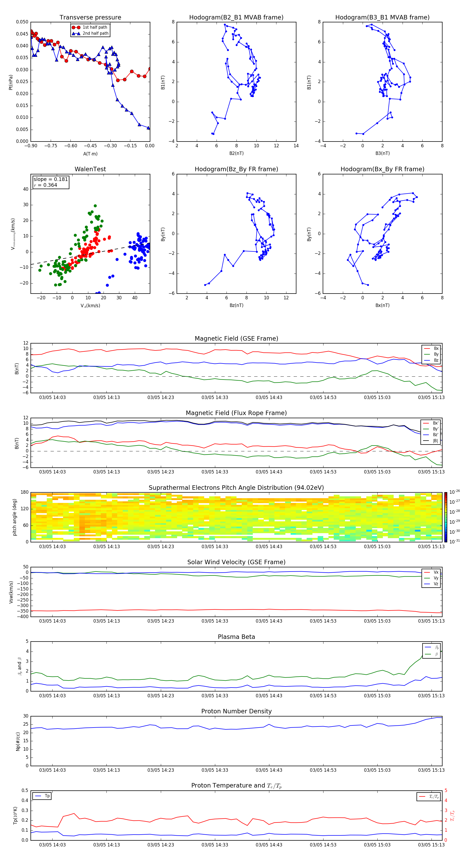This screenshot has height=868, width=473.
Task: Click the 'Bz(nT)' x-axis label
Action: pyautogui.click(x=236, y=305)
